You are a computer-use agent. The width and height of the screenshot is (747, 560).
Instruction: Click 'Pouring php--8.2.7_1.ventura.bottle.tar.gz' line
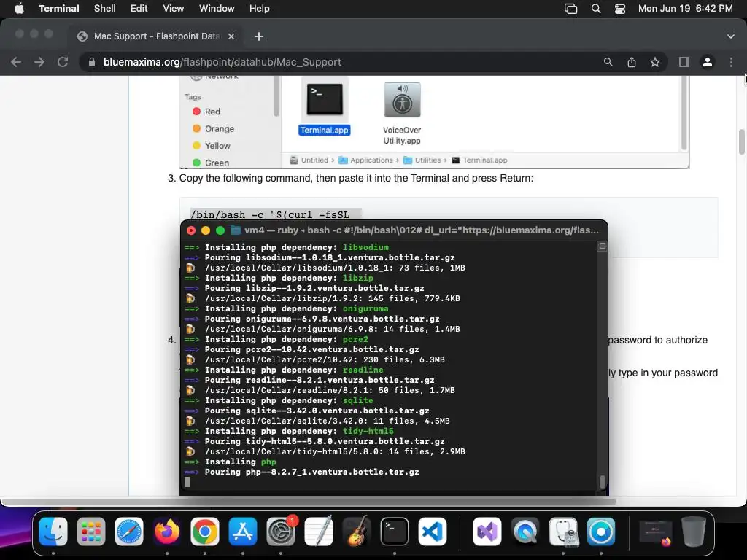click(312, 472)
